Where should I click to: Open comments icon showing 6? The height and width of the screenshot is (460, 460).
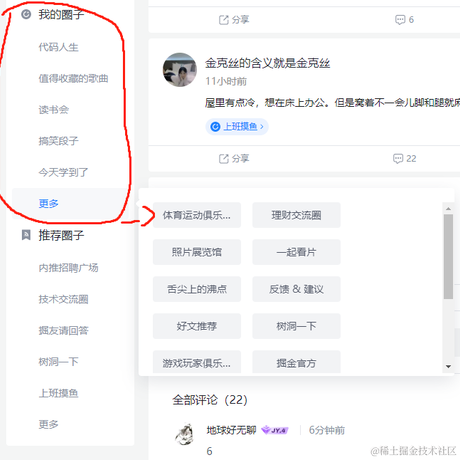[400, 20]
